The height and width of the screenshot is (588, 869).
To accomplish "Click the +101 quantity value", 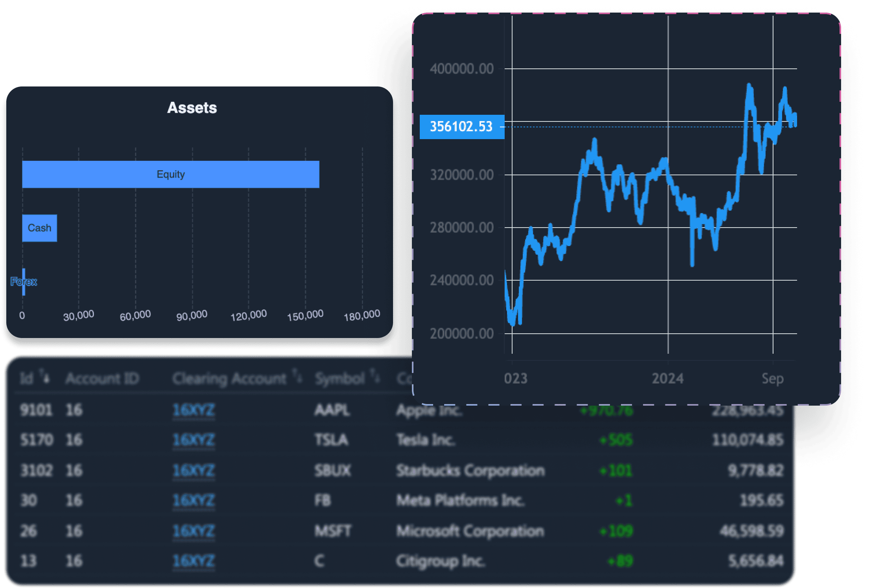I will [x=616, y=470].
